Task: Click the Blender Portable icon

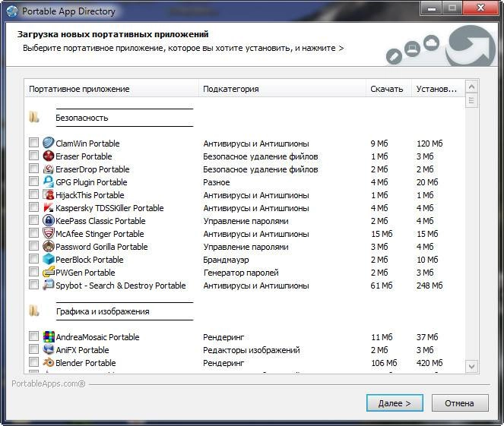Action: pos(48,362)
